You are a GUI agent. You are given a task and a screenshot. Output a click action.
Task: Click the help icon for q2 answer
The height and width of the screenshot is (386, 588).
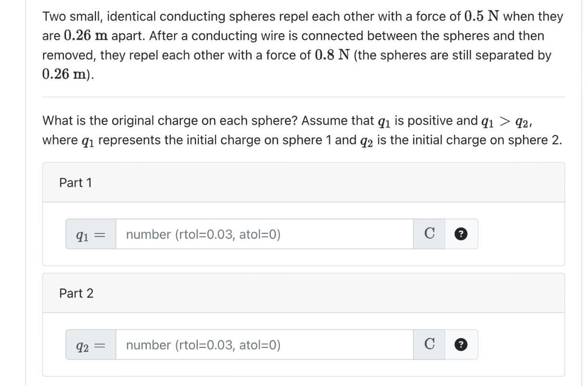tap(461, 345)
